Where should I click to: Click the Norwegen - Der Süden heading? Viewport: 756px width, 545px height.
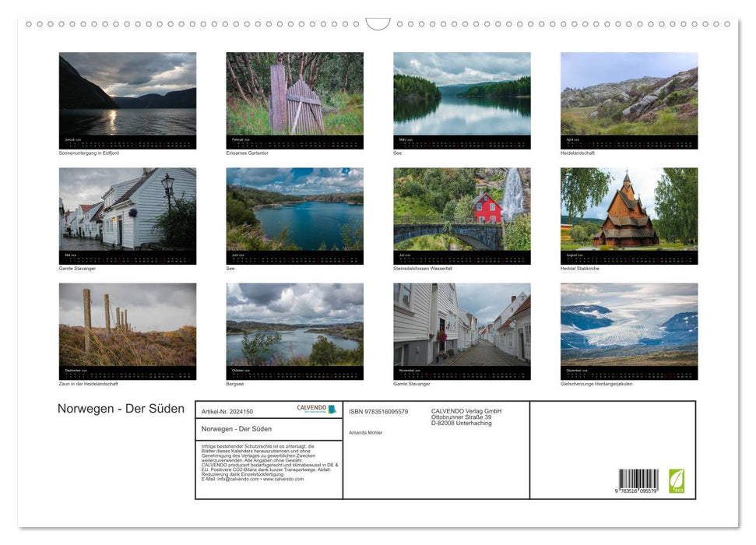click(121, 409)
